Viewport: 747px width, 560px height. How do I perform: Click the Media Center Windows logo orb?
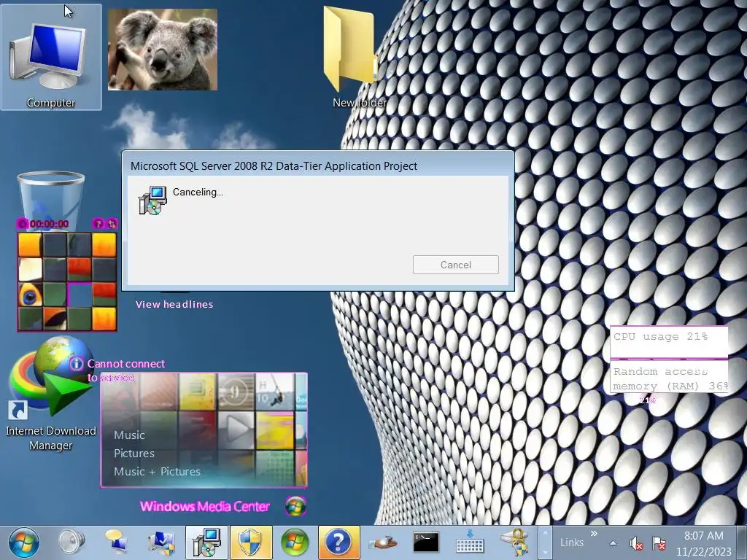296,506
